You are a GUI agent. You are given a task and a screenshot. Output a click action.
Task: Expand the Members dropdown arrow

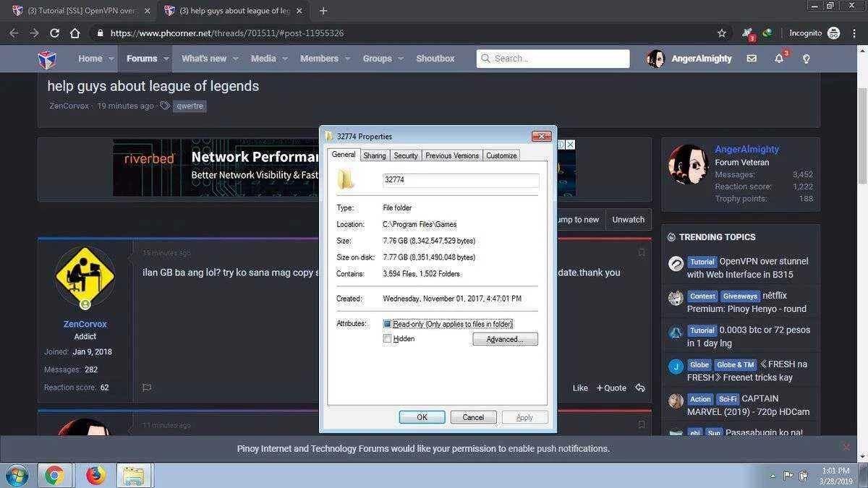coord(347,59)
